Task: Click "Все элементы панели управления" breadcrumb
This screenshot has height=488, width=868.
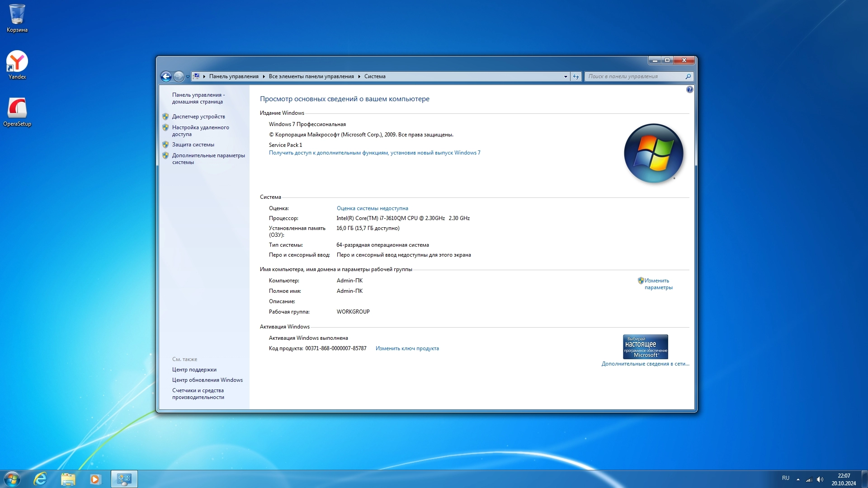Action: (x=311, y=76)
